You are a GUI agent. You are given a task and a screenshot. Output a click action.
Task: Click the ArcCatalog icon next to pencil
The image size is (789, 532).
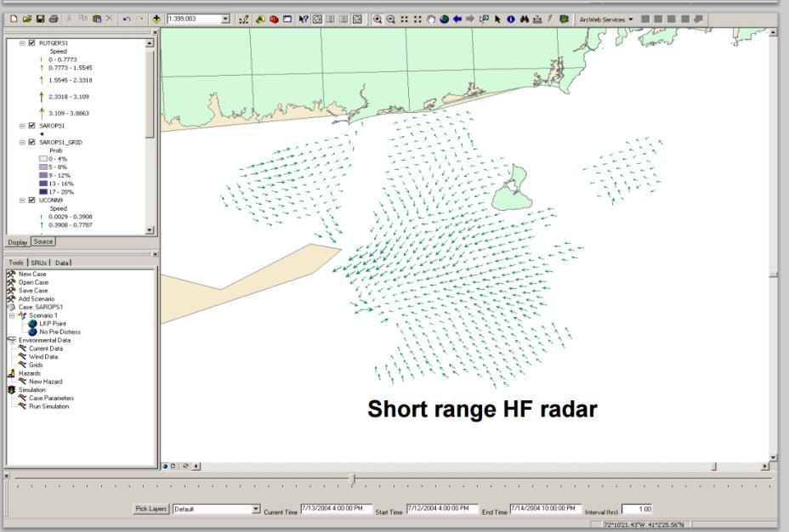260,19
